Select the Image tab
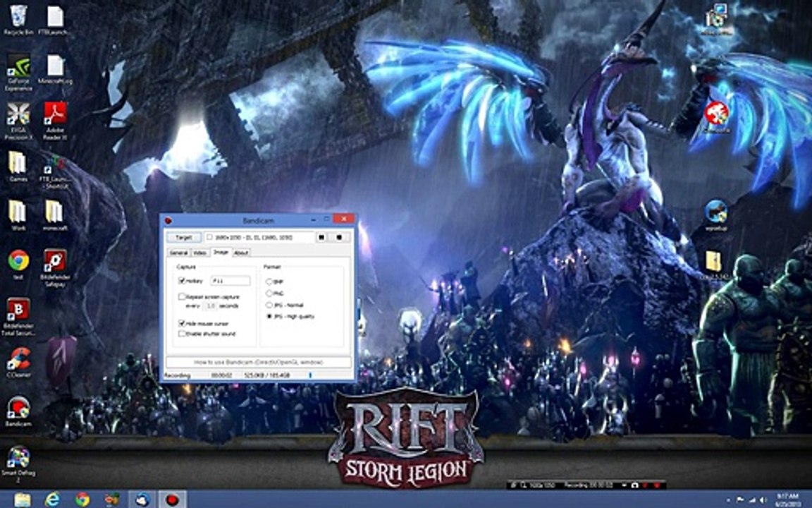 click(x=221, y=252)
